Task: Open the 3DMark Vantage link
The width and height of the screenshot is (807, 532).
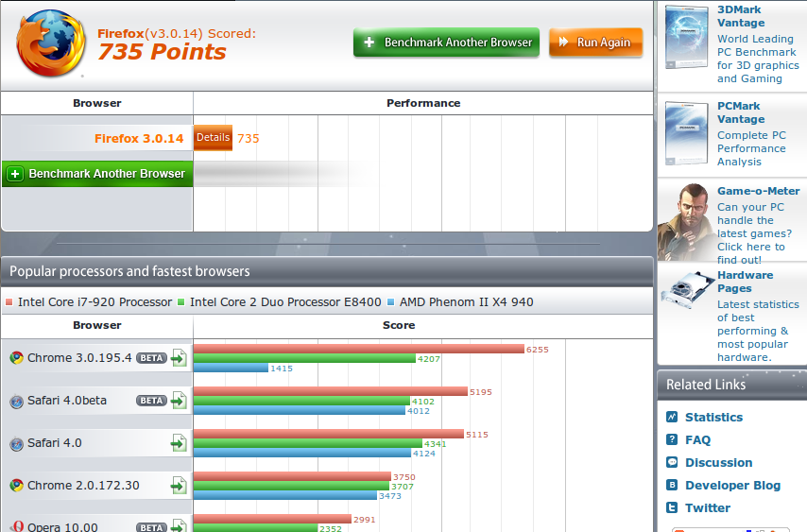Action: 741,16
